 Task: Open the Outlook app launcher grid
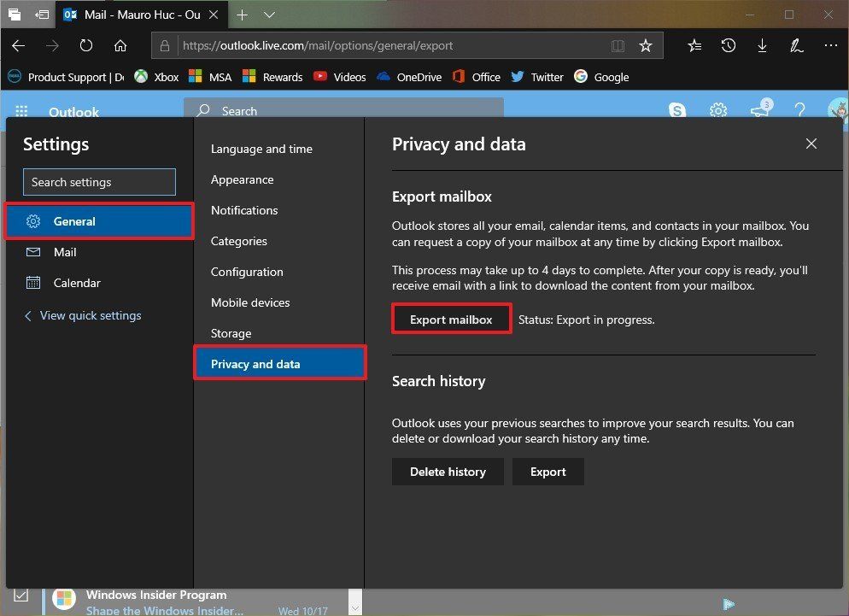tap(22, 112)
